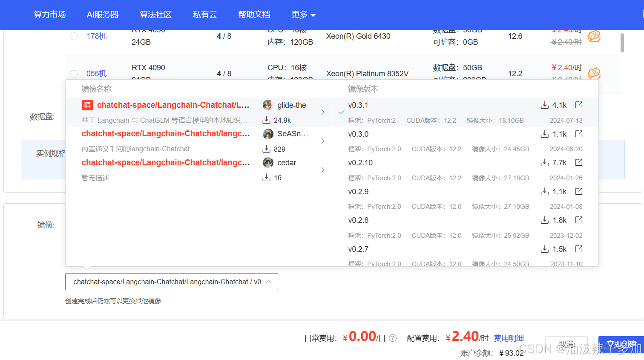Screen dimensions: 644x360
Task: Click help question mark next to daily fee
Action: click(x=393, y=338)
